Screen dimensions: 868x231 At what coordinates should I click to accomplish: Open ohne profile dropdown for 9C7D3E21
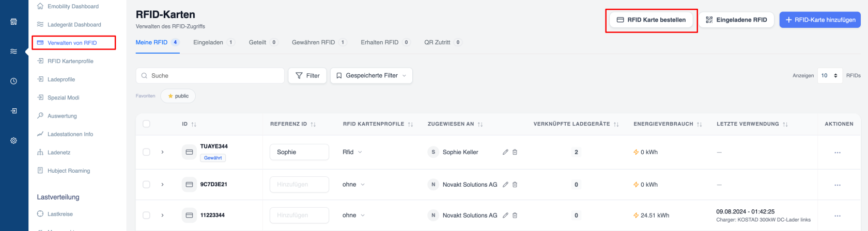click(353, 185)
